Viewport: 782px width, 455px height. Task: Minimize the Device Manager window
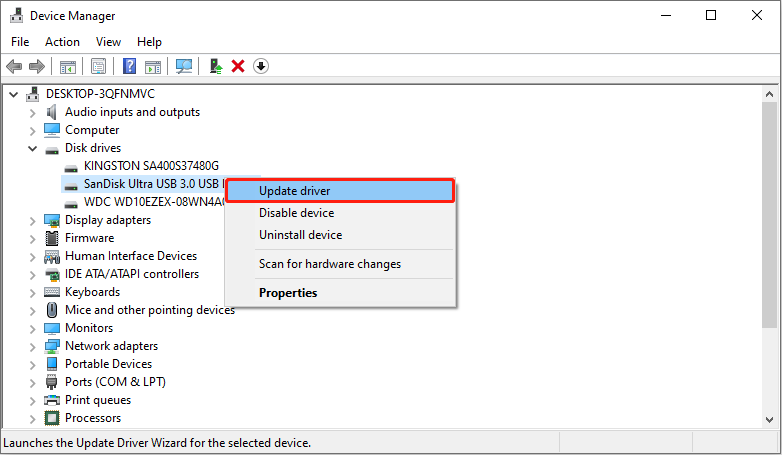(x=665, y=15)
